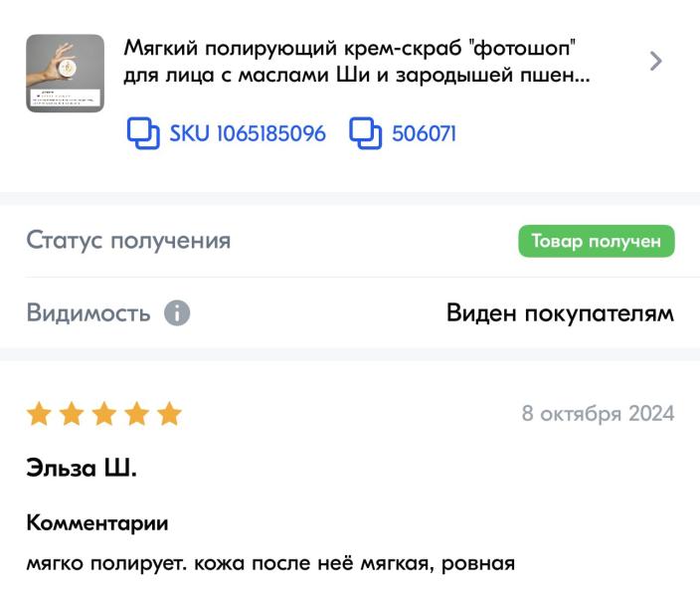Click the second rating star
700x597 pixels.
point(73,414)
